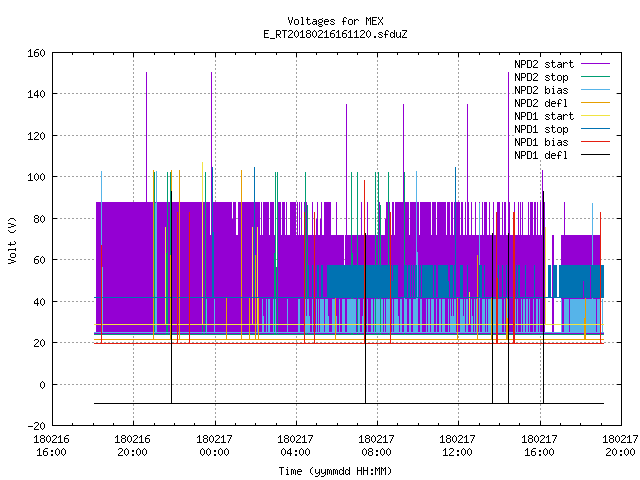Click the yellow NPD1 start legend line
This screenshot has height=480, width=640.
click(x=595, y=116)
